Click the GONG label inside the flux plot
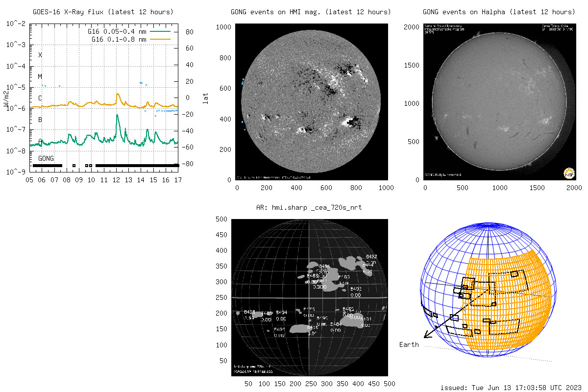The image size is (588, 392). click(46, 159)
